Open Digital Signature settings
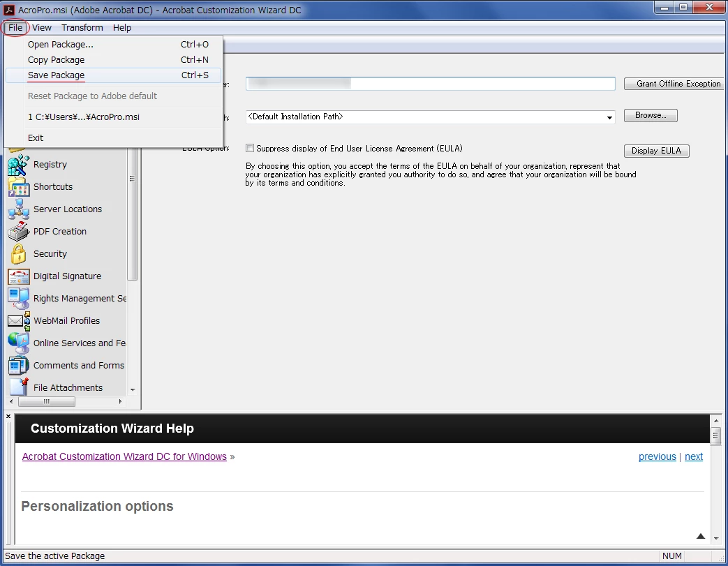This screenshot has height=566, width=728. [67, 276]
